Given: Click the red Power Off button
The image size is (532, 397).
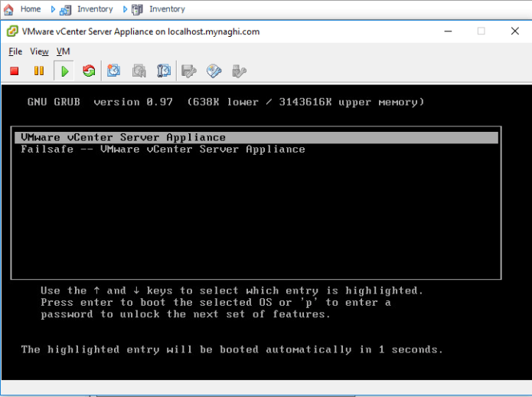Looking at the screenshot, I should [15, 71].
